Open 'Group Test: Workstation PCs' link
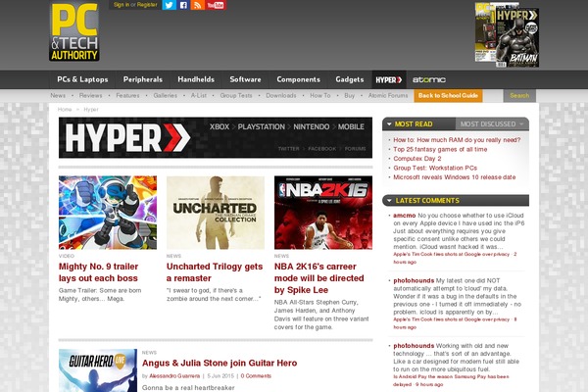The width and height of the screenshot is (588, 392). pyautogui.click(x=435, y=168)
